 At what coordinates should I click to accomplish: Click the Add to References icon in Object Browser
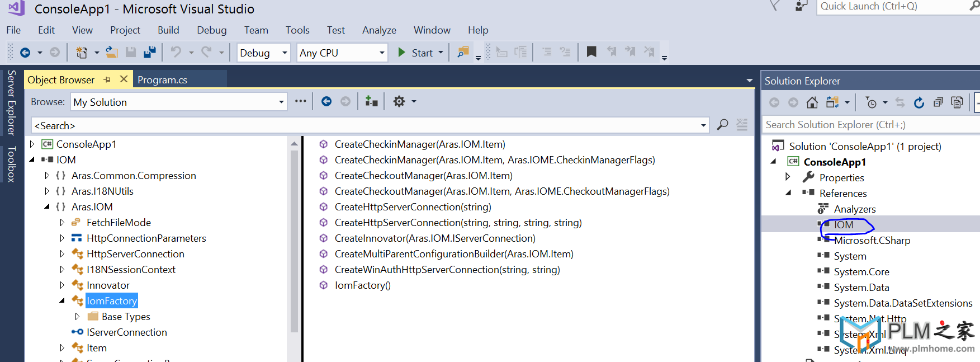pyautogui.click(x=371, y=101)
